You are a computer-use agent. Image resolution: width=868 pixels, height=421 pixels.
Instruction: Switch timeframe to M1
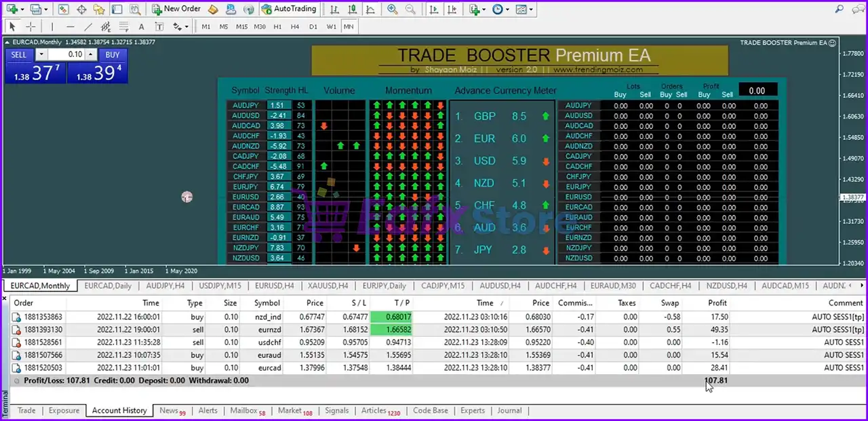pos(206,26)
